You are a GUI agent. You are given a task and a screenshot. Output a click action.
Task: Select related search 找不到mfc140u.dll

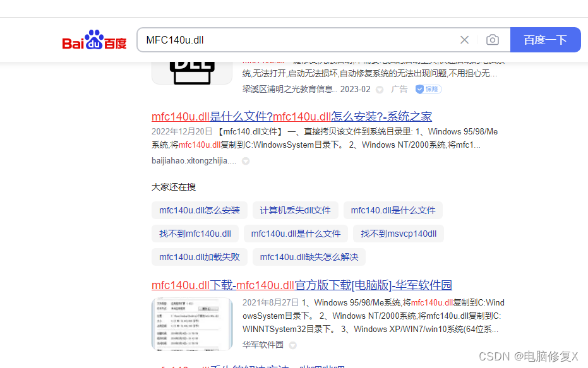click(195, 234)
